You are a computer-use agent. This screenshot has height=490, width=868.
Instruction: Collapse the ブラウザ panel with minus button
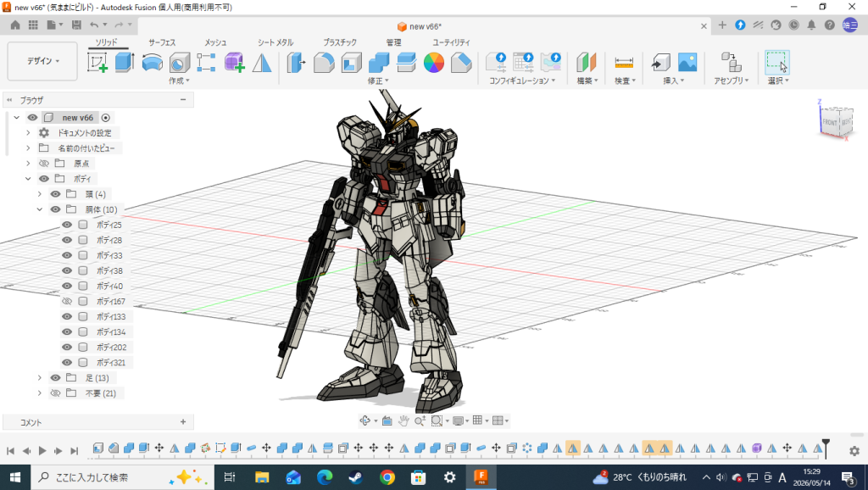point(183,100)
